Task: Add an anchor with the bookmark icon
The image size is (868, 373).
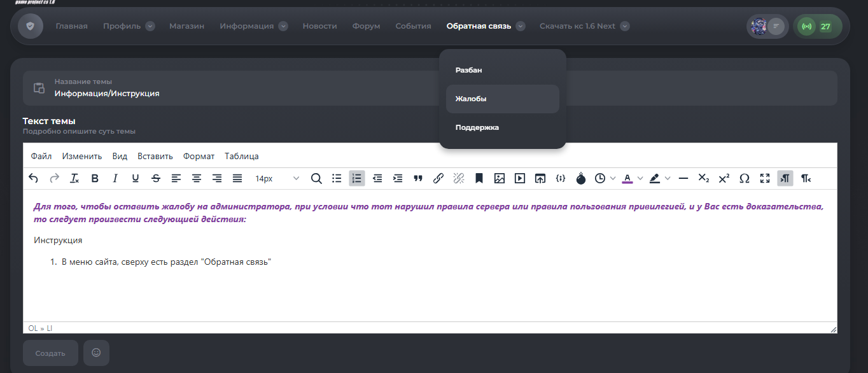Action: tap(479, 179)
